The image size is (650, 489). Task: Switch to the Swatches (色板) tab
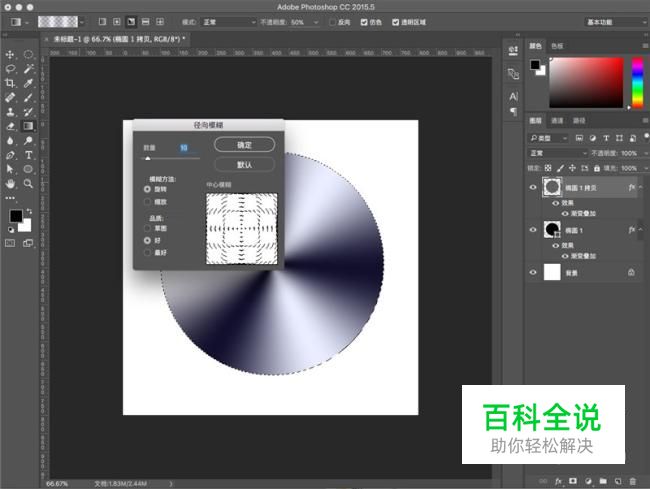click(x=557, y=46)
